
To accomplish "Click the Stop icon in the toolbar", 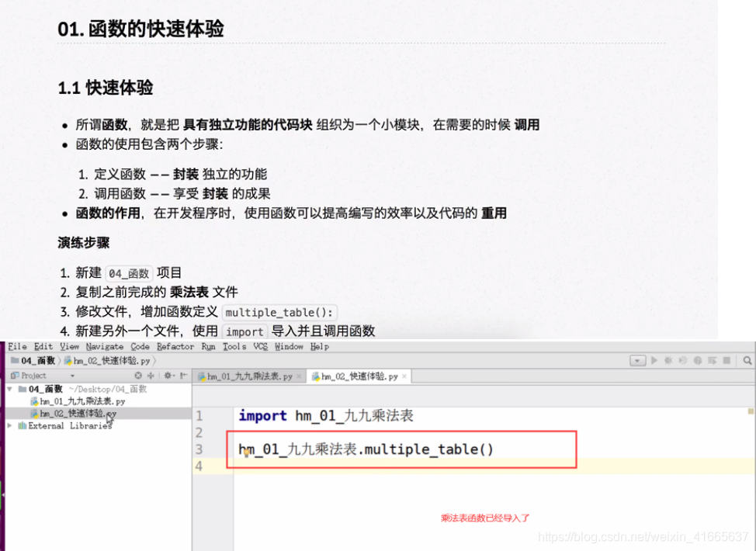I will (x=726, y=360).
